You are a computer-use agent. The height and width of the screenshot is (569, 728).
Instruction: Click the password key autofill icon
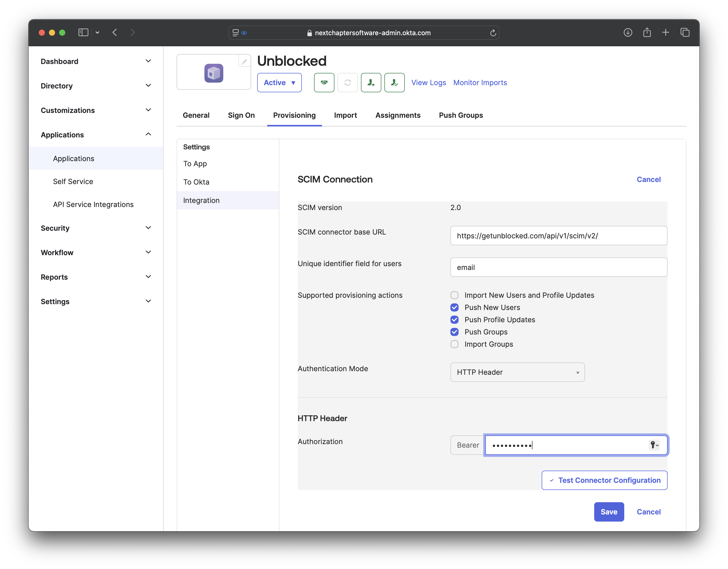[x=654, y=445]
